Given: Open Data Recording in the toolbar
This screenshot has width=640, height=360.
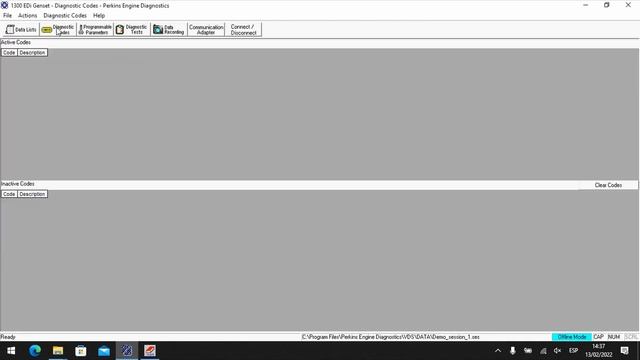Looking at the screenshot, I should [169, 29].
